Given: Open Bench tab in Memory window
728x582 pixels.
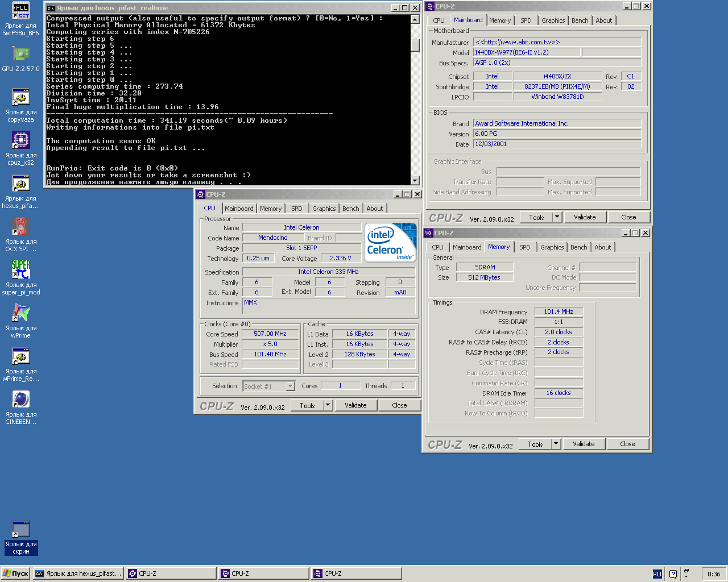Looking at the screenshot, I should [579, 247].
